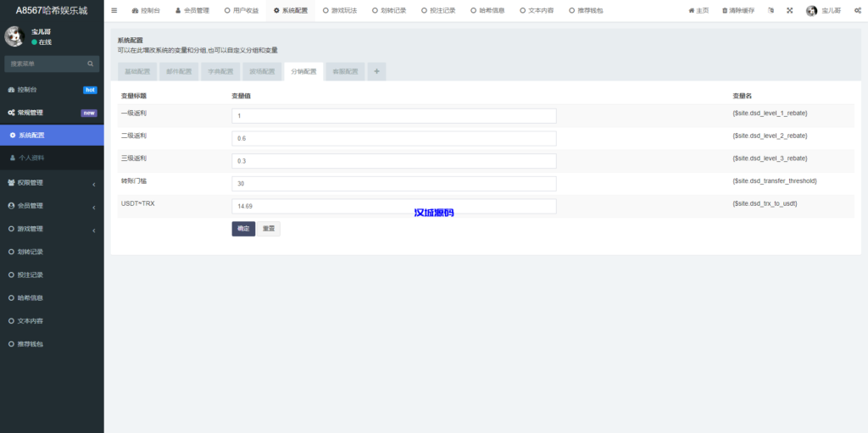Switch to the 会员管理 top tab
868x433 pixels.
[x=192, y=10]
